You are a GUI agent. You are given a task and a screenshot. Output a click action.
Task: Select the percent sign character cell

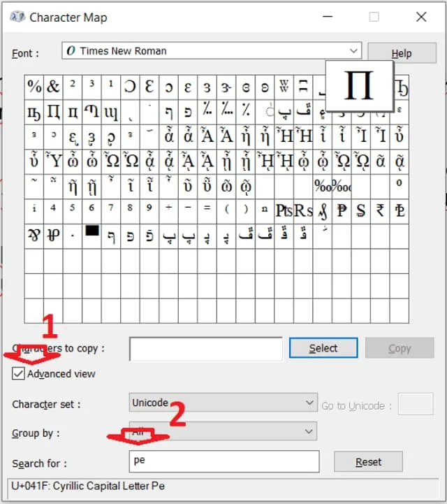point(34,87)
